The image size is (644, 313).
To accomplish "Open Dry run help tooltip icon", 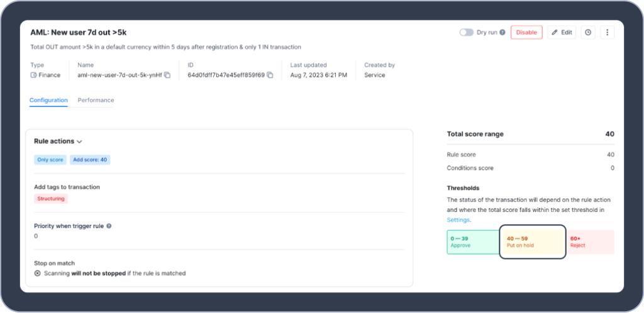I will click(x=502, y=33).
